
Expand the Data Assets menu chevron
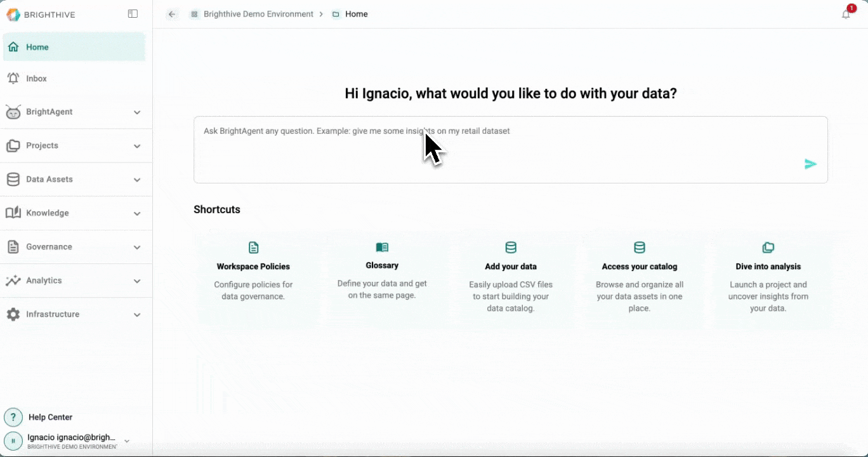137,180
